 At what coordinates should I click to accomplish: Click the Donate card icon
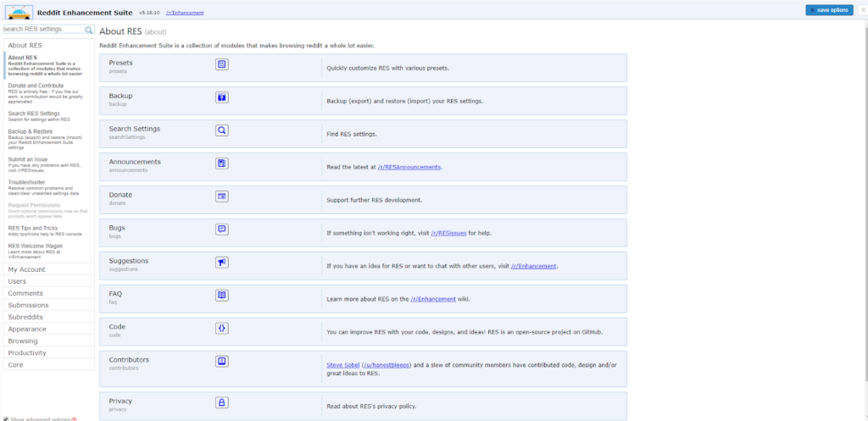click(x=221, y=197)
